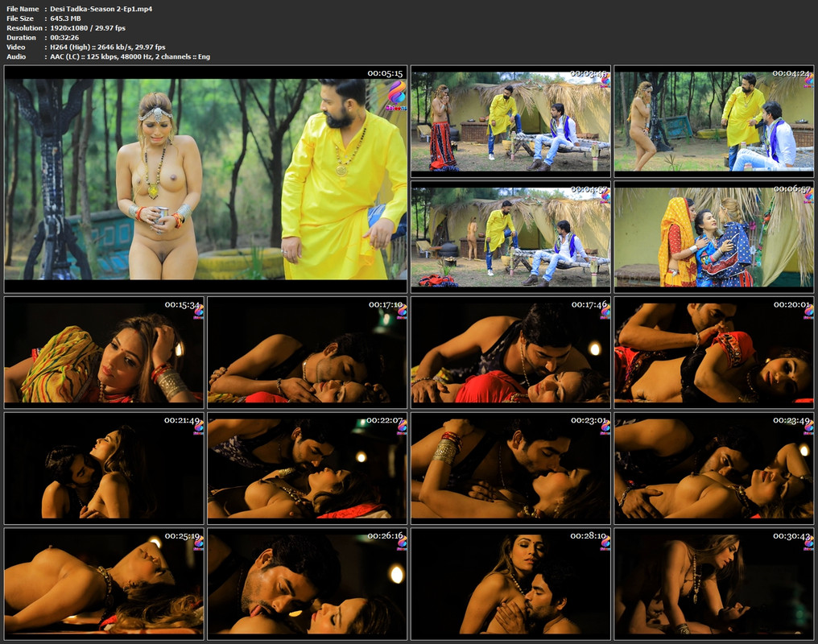Choose the thumbnail frame stamped 00:22:07
Viewport: 818px width, 644px height.
coord(308,469)
